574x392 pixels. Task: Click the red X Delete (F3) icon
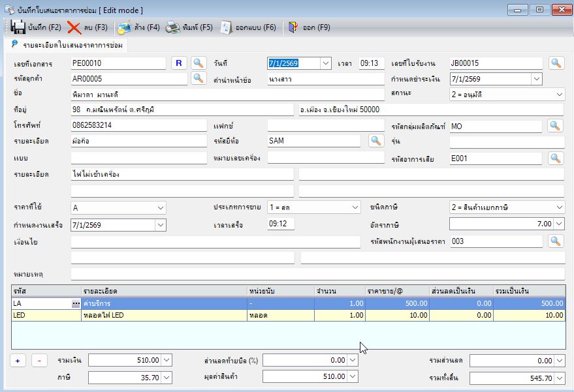tap(74, 27)
